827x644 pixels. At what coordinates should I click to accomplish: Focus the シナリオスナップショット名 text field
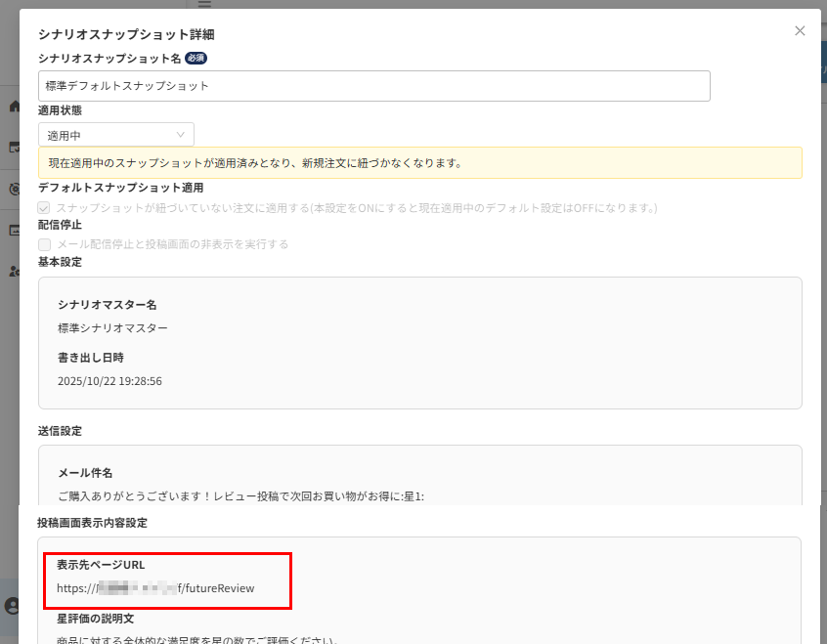click(373, 86)
